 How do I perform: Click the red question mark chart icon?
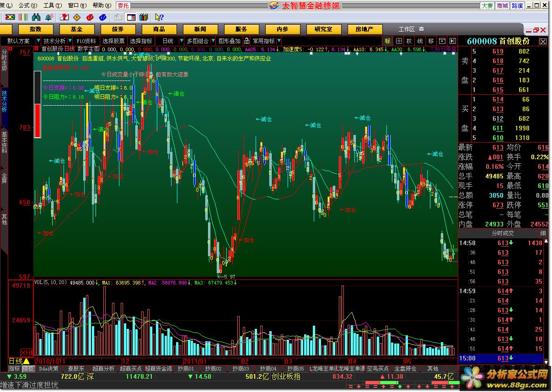pyautogui.click(x=64, y=17)
